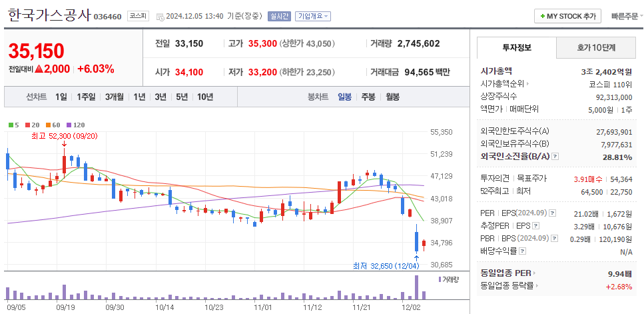Click the MY STOCK 추가 button
Viewport: 644px width, 314px height.
567,16
